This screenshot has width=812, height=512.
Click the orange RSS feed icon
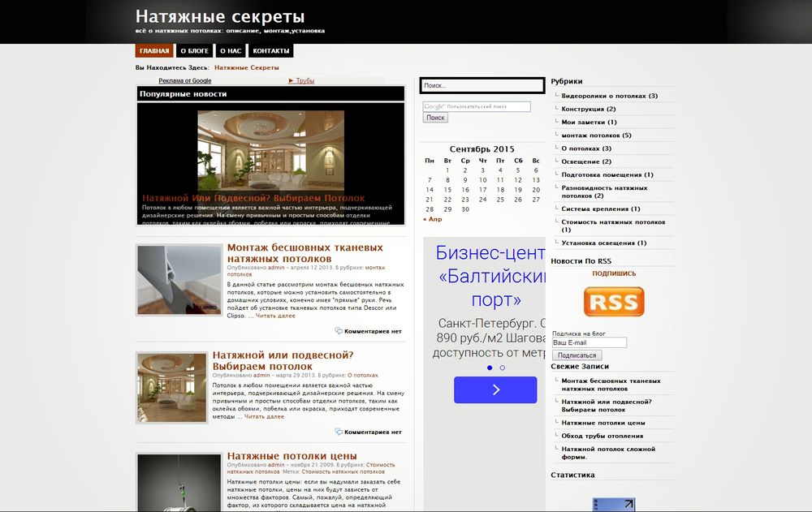[x=613, y=302]
